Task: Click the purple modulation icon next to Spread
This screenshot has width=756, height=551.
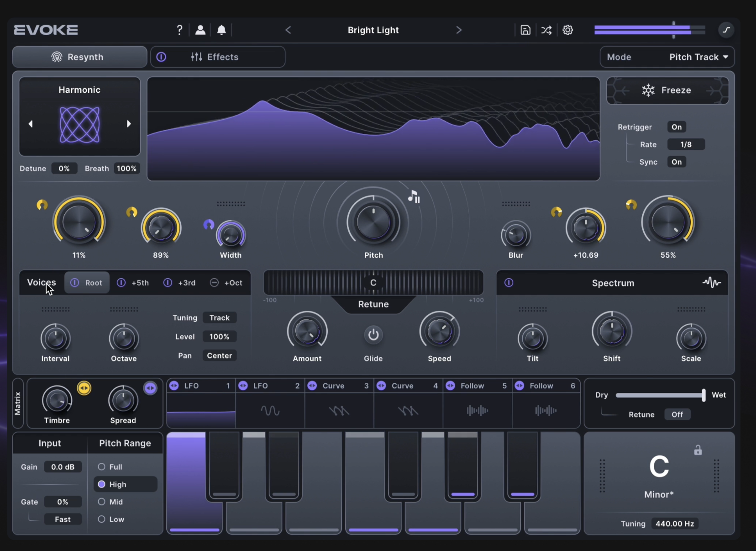Action: [x=150, y=388]
